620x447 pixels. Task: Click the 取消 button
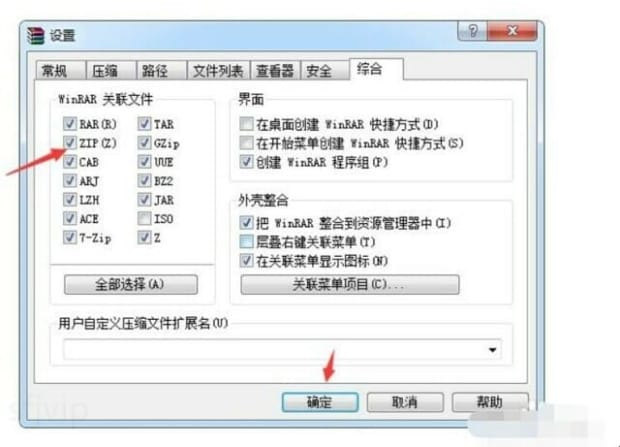(405, 402)
